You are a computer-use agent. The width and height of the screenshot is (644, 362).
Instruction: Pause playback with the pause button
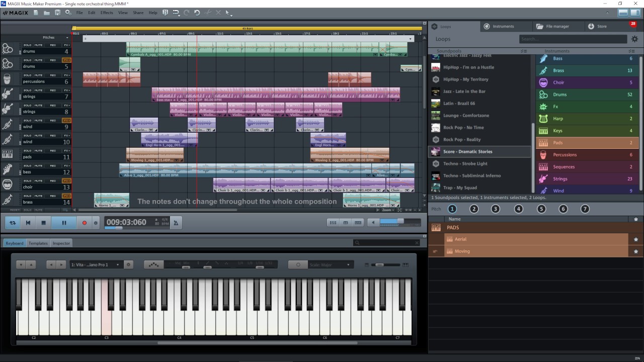pos(64,223)
